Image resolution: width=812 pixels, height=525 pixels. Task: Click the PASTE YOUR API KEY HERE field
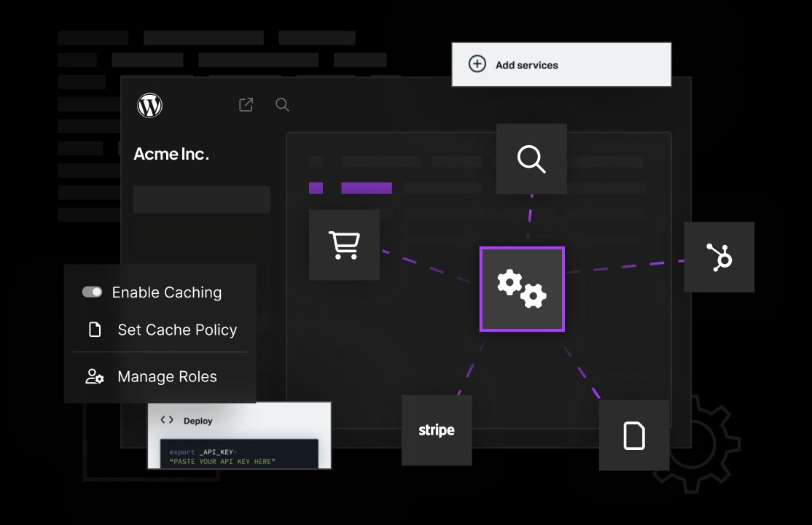222,462
